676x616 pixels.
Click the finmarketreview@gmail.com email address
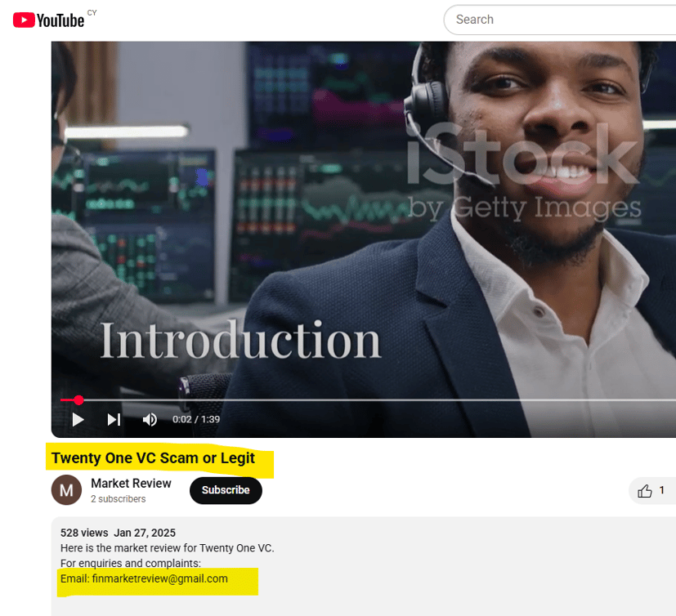(x=160, y=578)
